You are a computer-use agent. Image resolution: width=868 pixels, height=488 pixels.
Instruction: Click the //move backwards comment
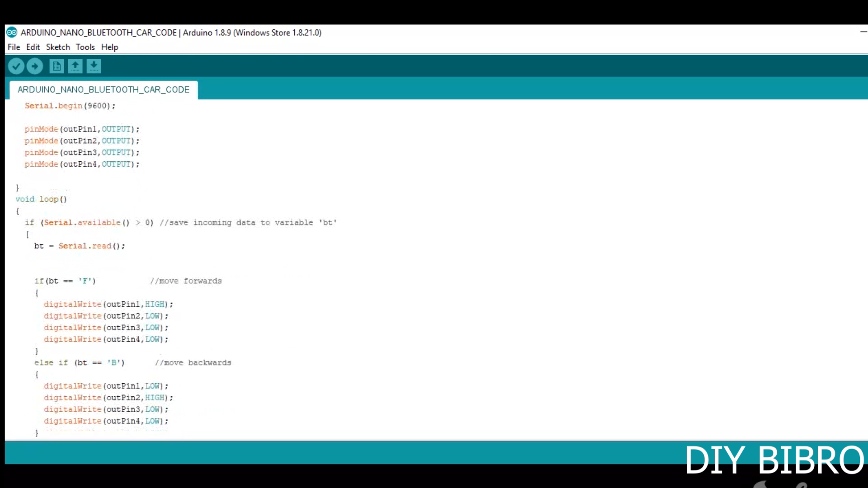coord(193,363)
